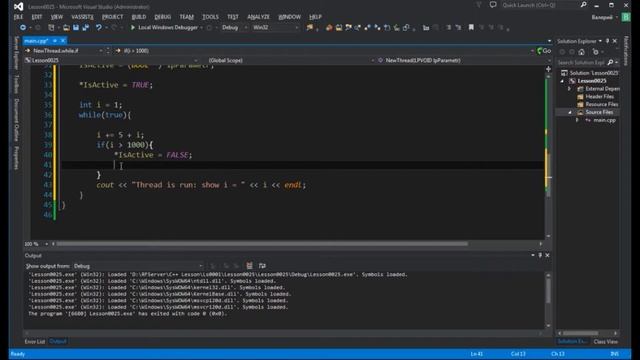Image resolution: width=640 pixels, height=360 pixels.
Task: Open the ANALYZE menu
Action: (x=258, y=17)
